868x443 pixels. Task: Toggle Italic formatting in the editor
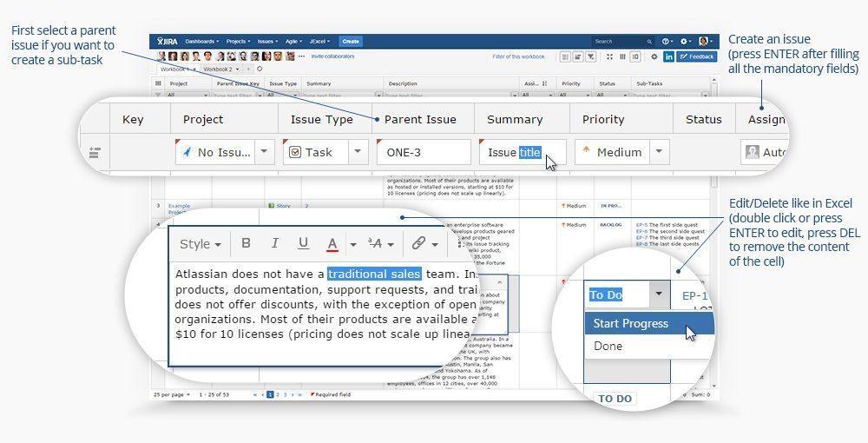click(x=274, y=243)
